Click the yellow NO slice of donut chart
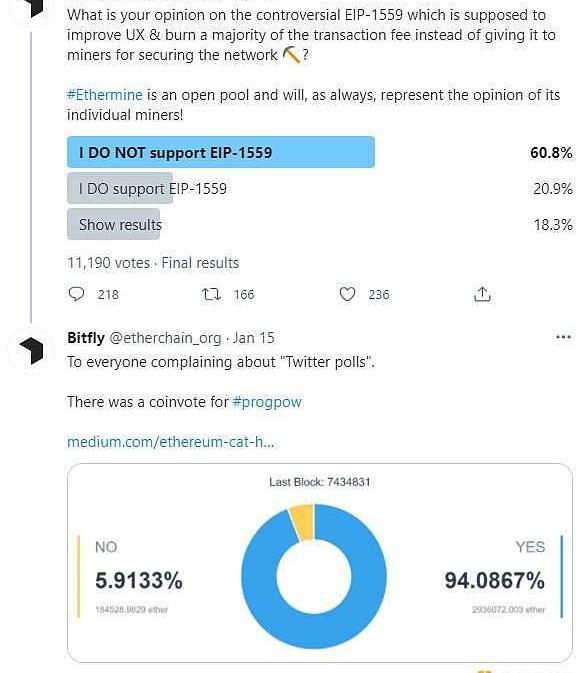Image resolution: width=584 pixels, height=673 pixels. 303,522
